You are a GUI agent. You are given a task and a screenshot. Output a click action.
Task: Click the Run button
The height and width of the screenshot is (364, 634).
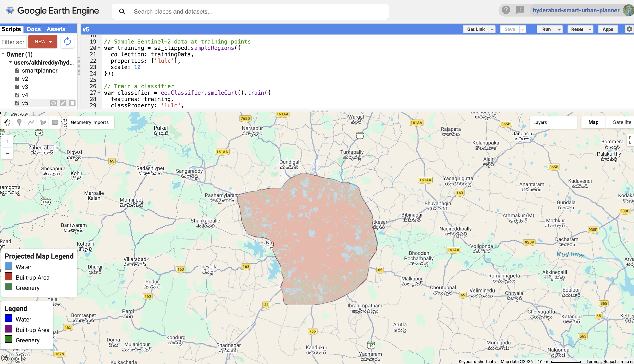coord(546,29)
